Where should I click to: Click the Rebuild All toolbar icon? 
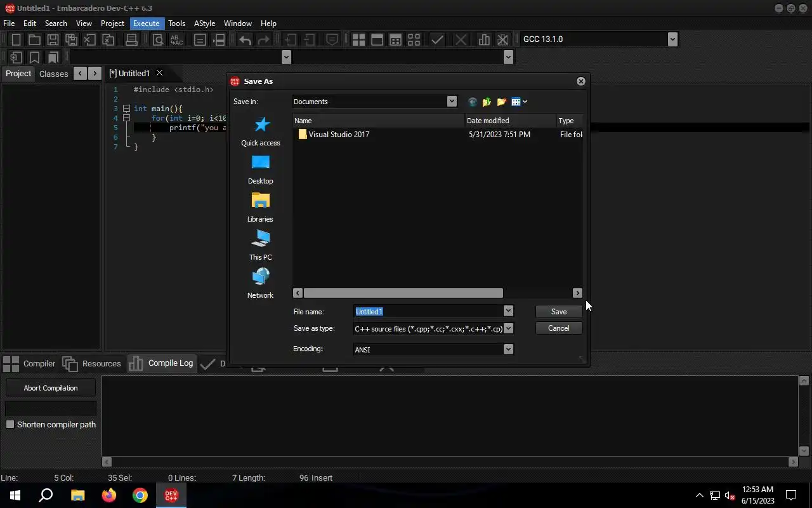coord(414,39)
